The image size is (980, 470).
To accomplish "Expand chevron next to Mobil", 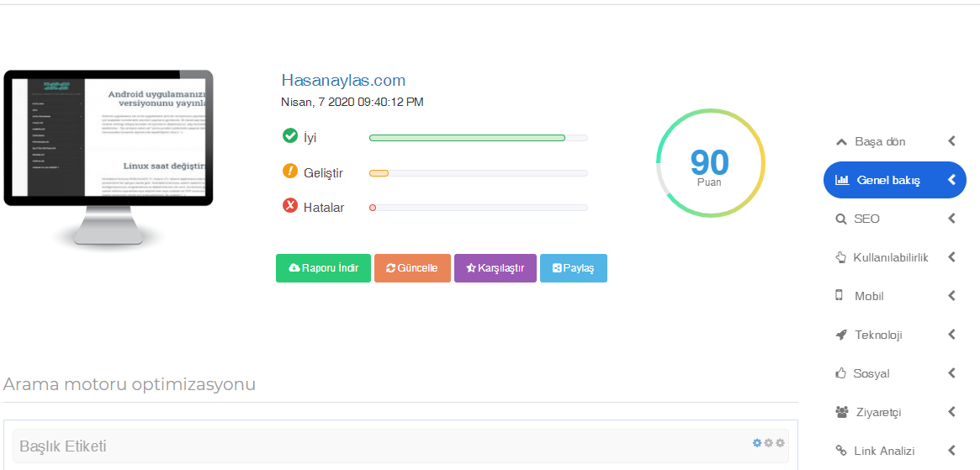I will tap(952, 296).
